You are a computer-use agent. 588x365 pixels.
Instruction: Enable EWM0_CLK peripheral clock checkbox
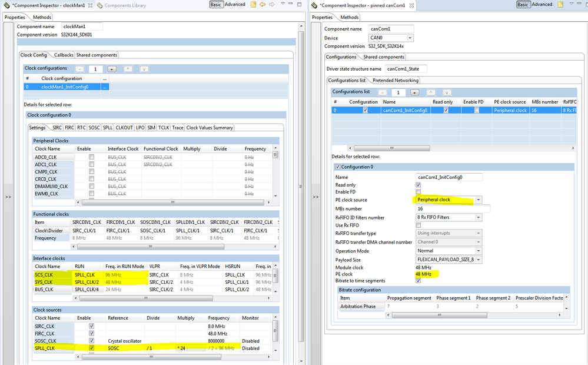point(91,194)
